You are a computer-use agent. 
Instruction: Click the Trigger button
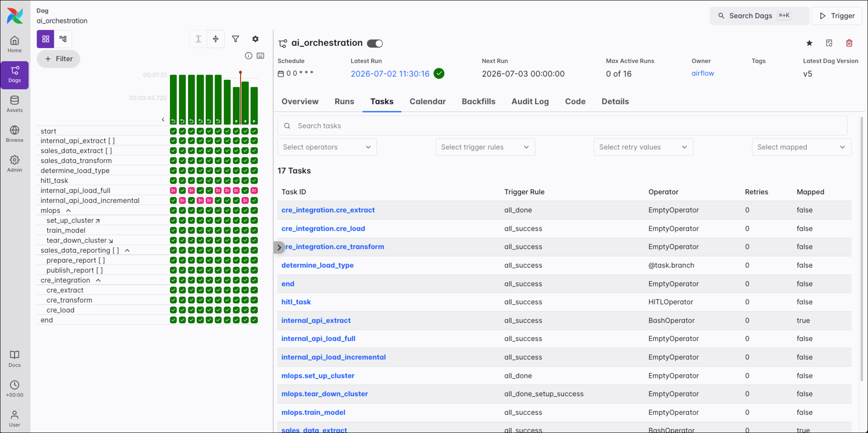tap(837, 16)
